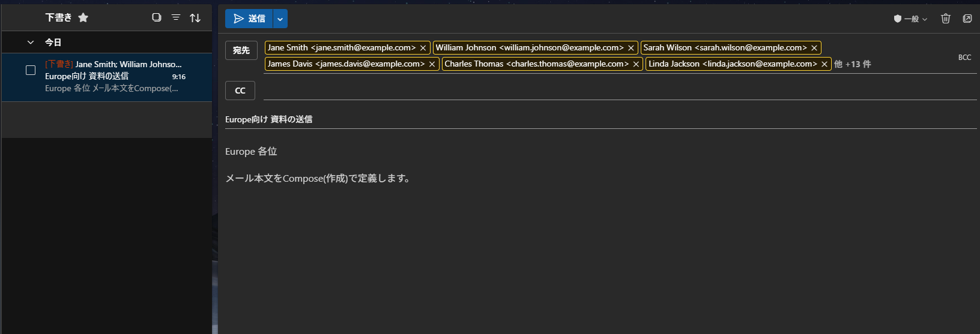
Task: Click the 下書き folder title
Action: click(x=58, y=17)
